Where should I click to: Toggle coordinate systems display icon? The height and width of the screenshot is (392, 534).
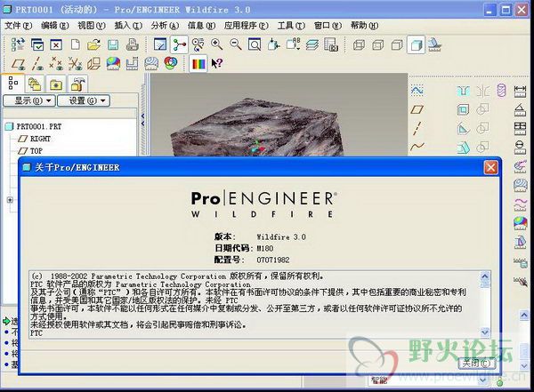pyautogui.click(x=75, y=64)
